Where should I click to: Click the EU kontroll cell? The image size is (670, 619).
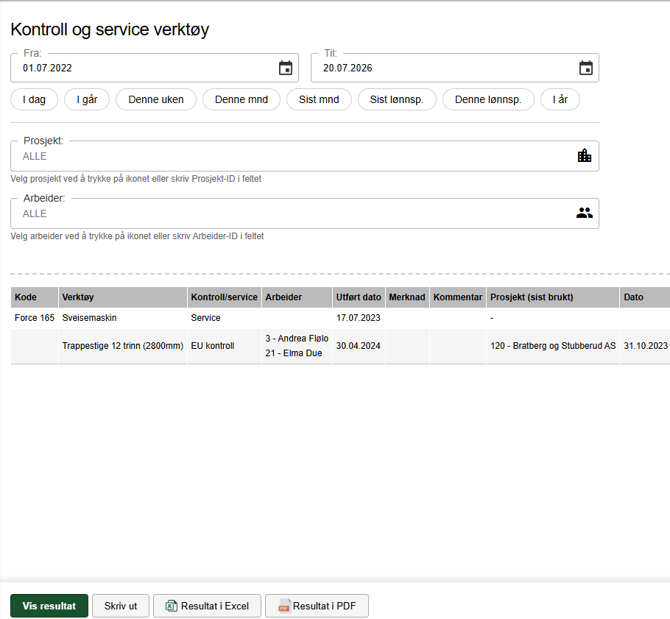pyautogui.click(x=224, y=346)
